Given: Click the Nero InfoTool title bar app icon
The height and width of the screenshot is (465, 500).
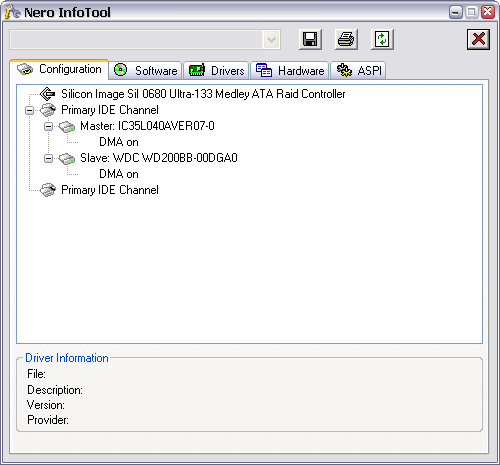Looking at the screenshot, I should point(13,12).
